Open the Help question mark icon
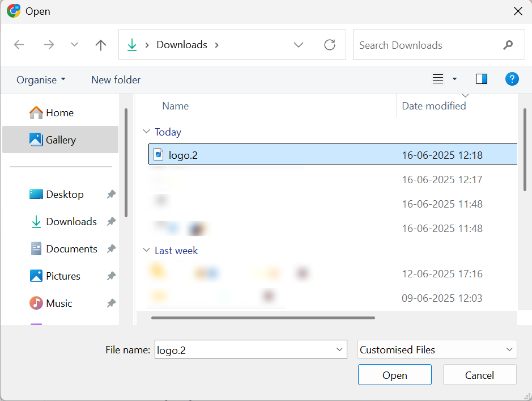Screen dimensions: 532x401 tap(512, 79)
